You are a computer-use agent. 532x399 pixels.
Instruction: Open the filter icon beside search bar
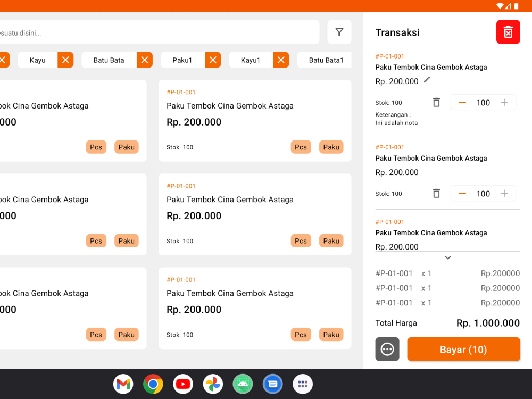pyautogui.click(x=339, y=32)
